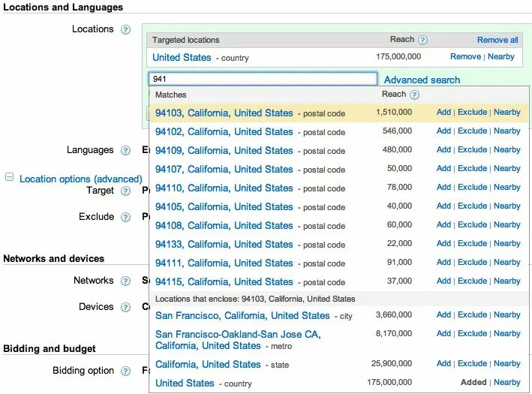The image size is (532, 394).
Task: Remove all targeted locations
Action: (497, 40)
